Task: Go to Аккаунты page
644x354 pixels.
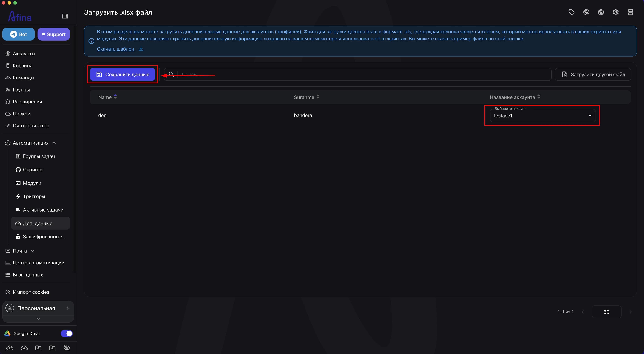Action: [24, 54]
